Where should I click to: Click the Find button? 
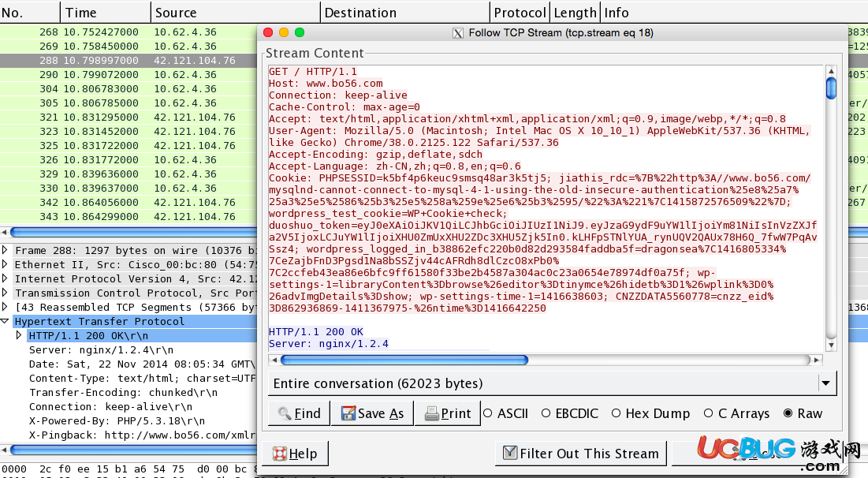tap(299, 413)
